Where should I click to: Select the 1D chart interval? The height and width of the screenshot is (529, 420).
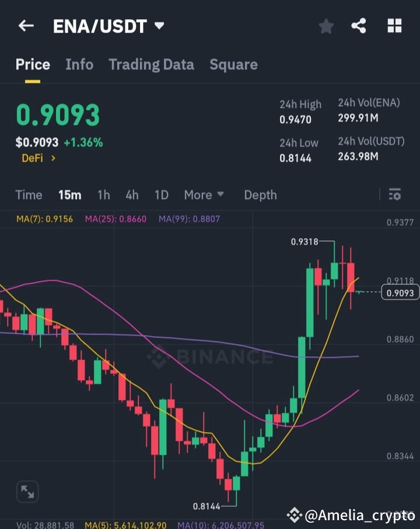pos(162,194)
